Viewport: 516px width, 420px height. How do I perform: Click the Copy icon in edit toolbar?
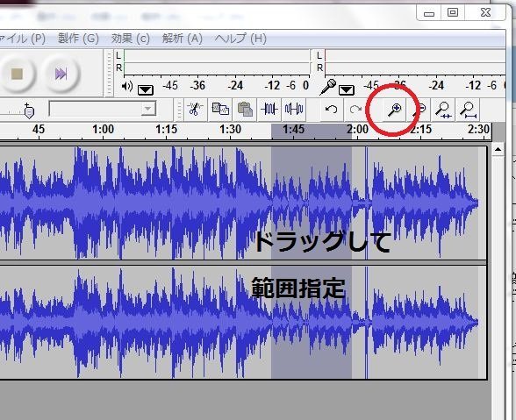pos(220,110)
